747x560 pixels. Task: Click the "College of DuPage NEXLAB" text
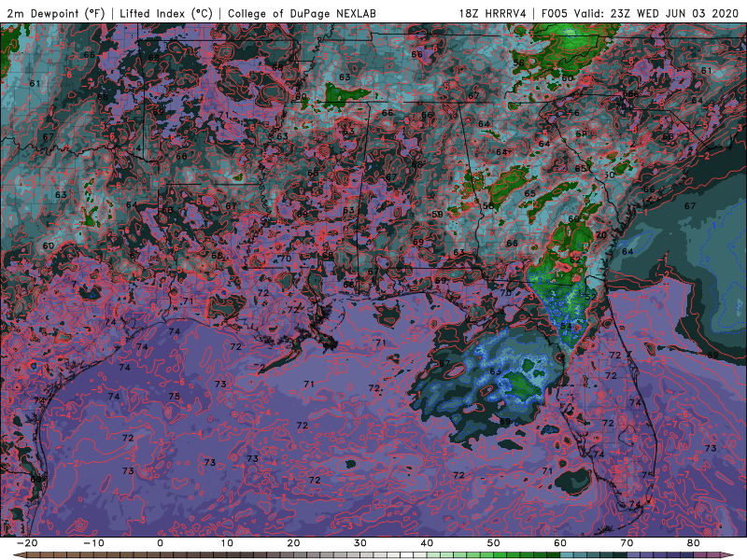point(302,13)
